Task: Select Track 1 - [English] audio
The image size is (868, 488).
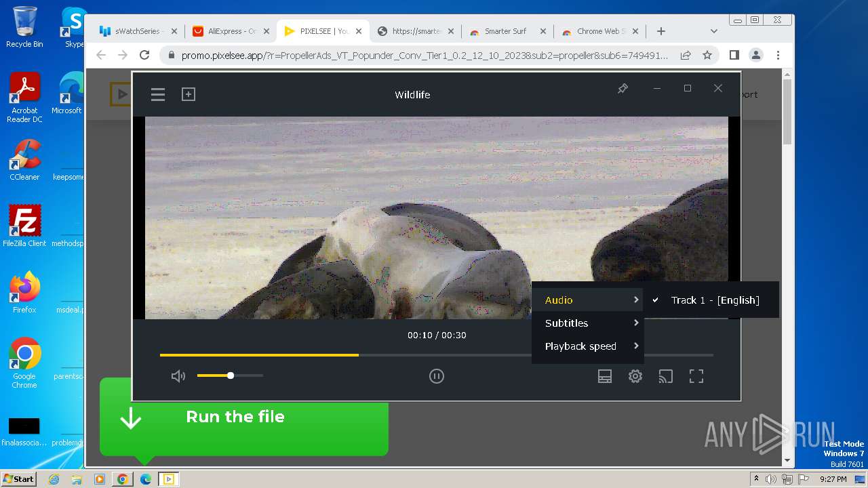Action: [711, 300]
